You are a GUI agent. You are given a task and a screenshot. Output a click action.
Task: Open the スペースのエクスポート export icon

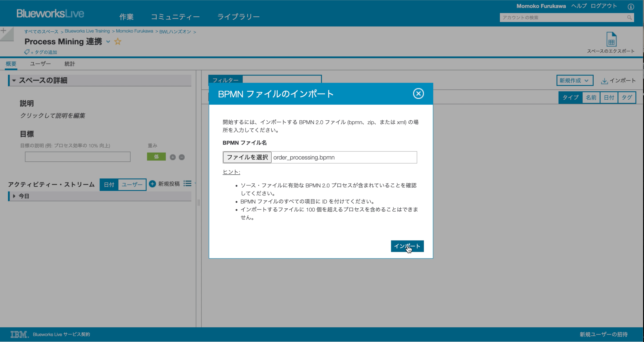click(x=611, y=41)
